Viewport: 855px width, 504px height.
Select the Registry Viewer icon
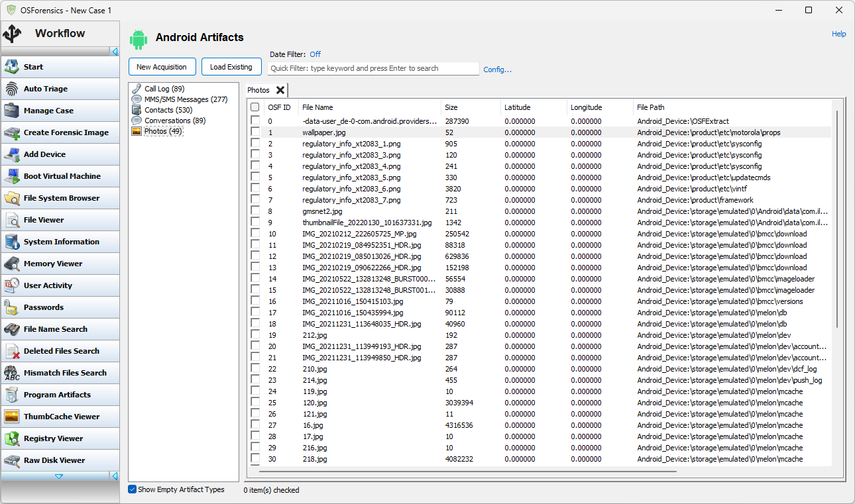coord(12,438)
